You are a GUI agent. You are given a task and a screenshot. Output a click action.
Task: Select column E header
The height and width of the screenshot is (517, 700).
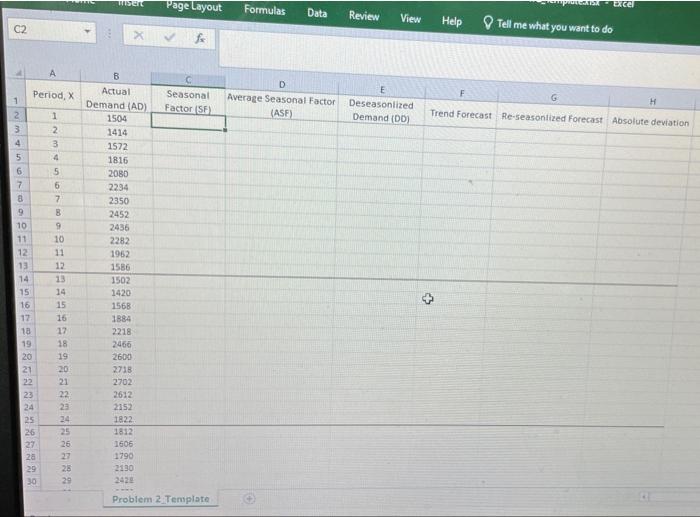[382, 90]
